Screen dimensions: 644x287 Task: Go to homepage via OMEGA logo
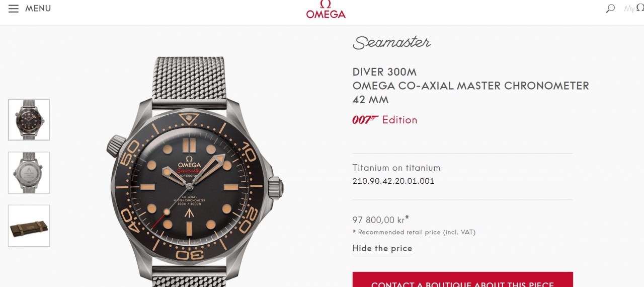click(x=326, y=10)
